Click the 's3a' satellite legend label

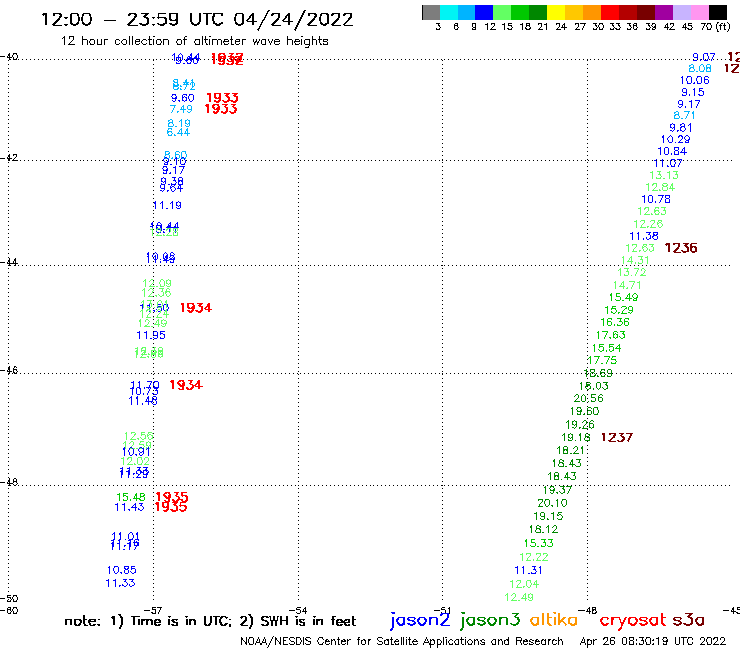click(689, 620)
